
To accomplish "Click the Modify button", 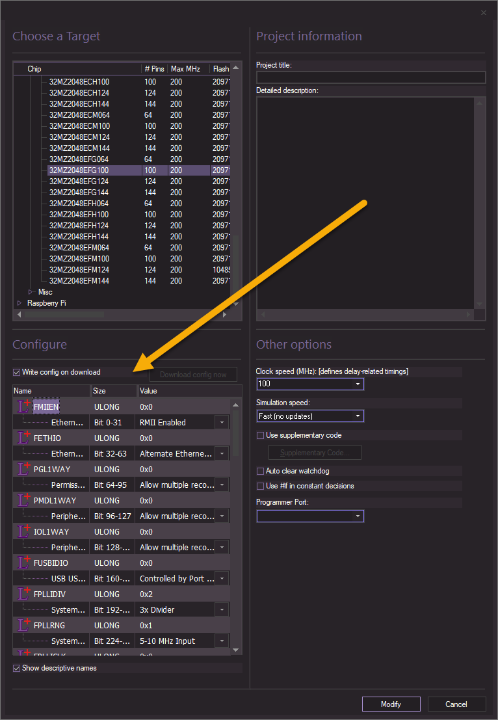I will [x=391, y=704].
